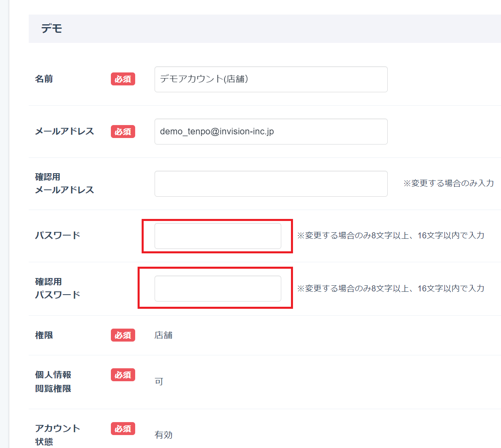Click the パスワード input box
Viewport: 501px width, 448px height.
tap(218, 236)
